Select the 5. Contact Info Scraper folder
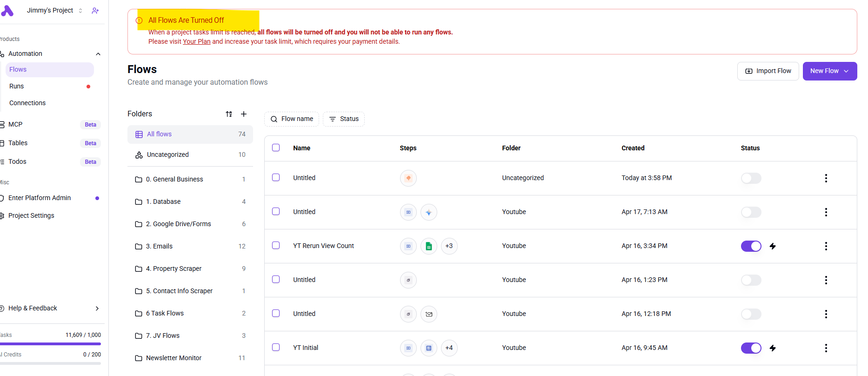868x376 pixels. 190,291
